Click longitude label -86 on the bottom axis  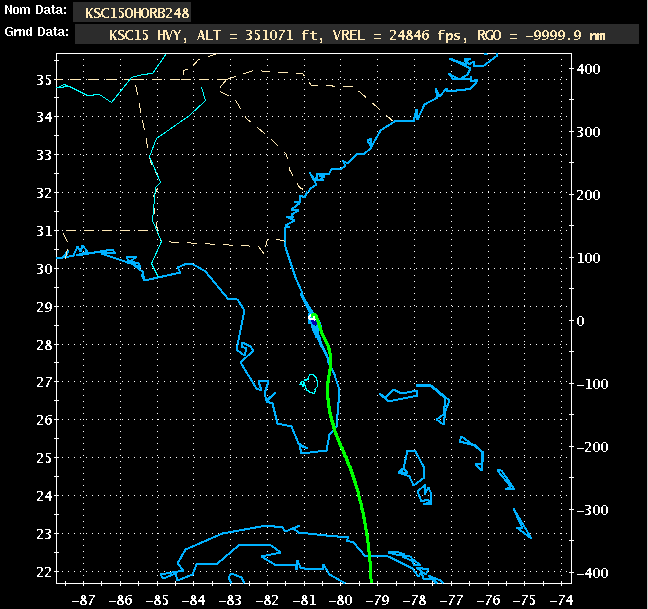click(120, 600)
